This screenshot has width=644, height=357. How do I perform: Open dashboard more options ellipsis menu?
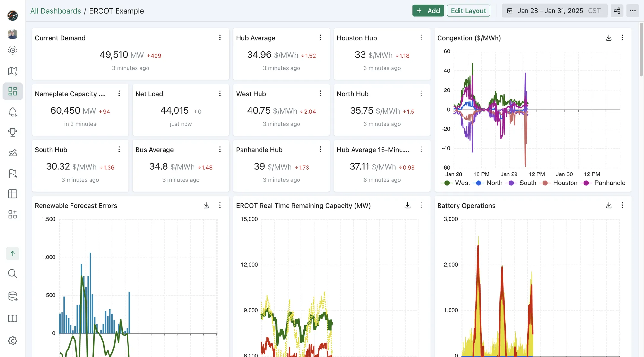tap(632, 11)
